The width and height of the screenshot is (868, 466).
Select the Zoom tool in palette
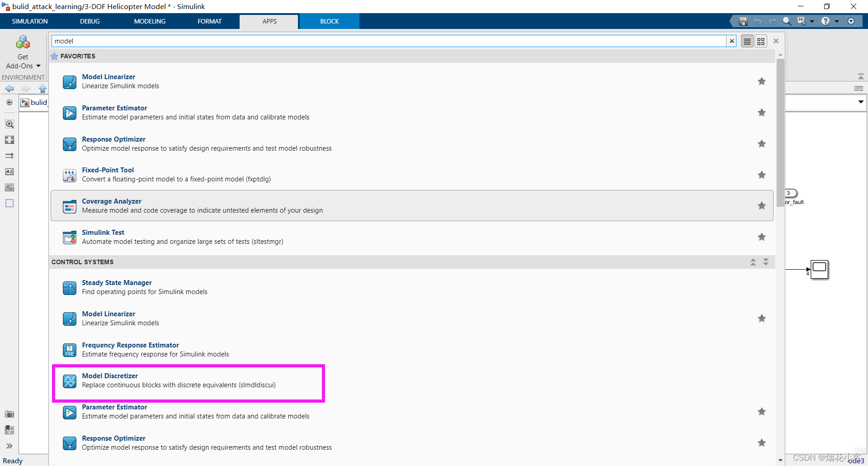[9, 124]
